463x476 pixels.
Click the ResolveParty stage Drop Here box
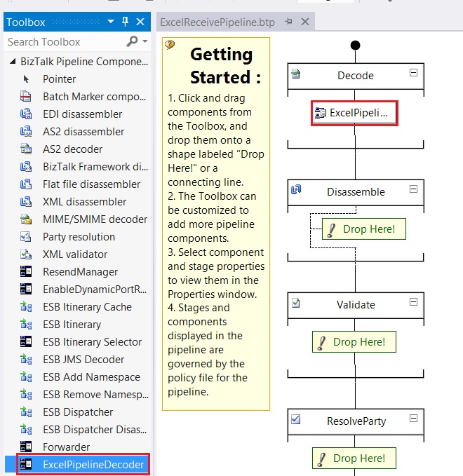tap(354, 458)
